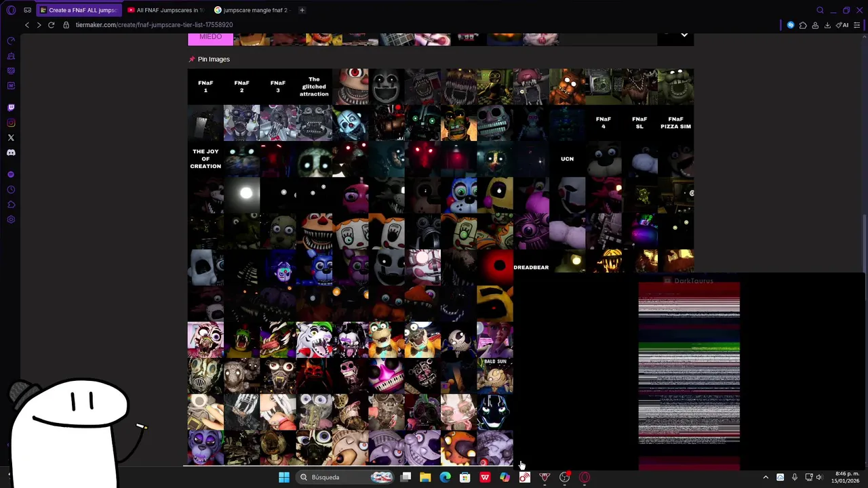Select the FNaF 4 label tile

point(604,123)
